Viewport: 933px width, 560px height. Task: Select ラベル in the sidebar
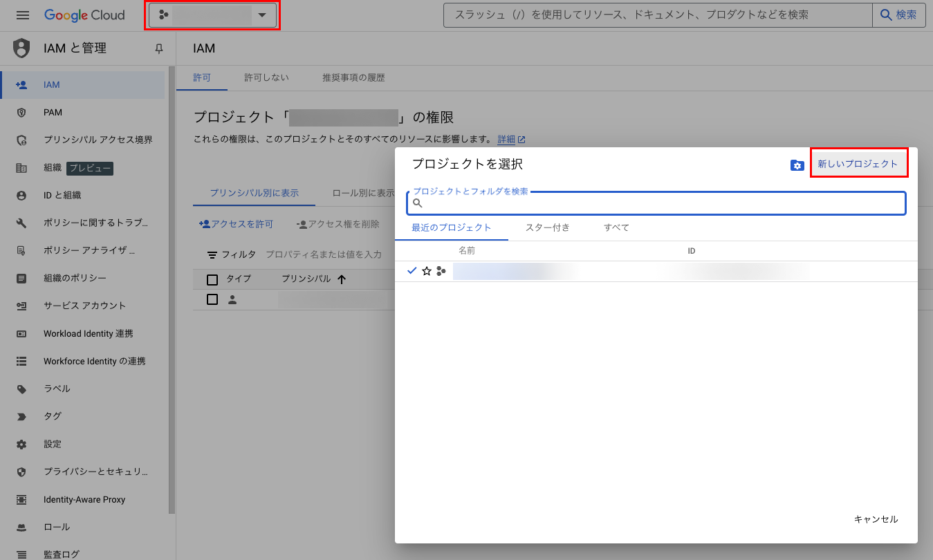64,388
